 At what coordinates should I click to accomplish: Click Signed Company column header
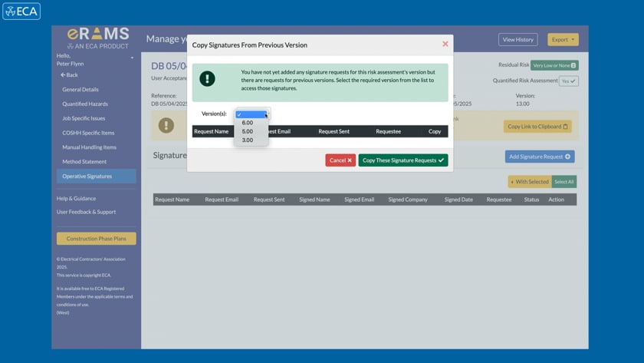pos(408,200)
